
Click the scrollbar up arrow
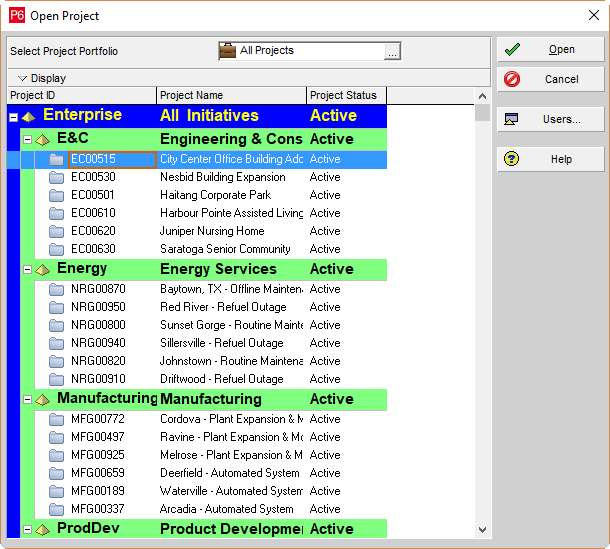pos(482,96)
